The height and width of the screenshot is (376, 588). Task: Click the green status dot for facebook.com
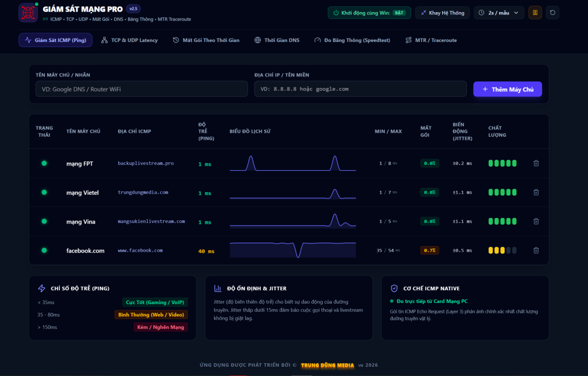[44, 250]
